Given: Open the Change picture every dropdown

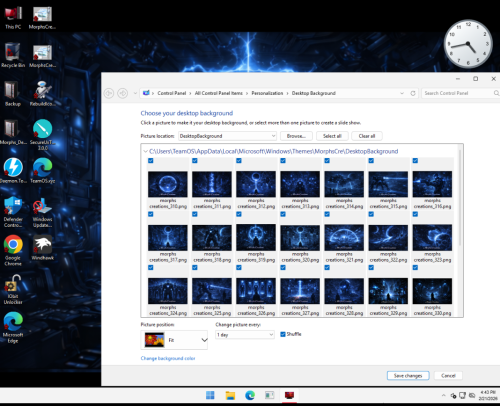Looking at the screenshot, I should click(245, 335).
